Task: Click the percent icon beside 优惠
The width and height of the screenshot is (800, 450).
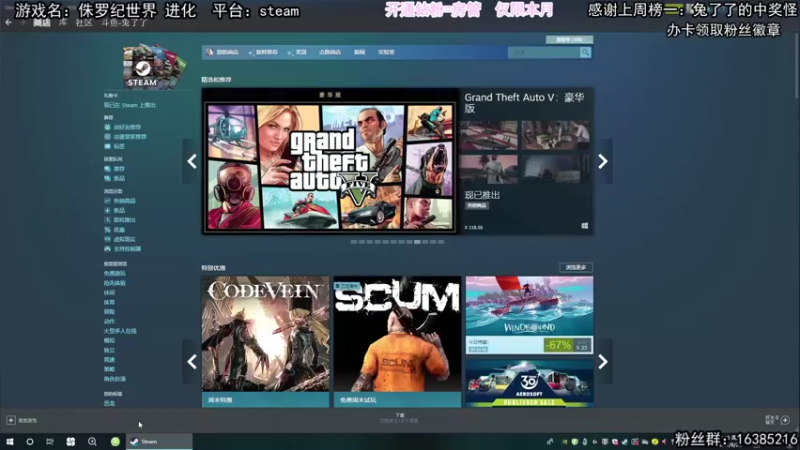Action: (x=107, y=230)
